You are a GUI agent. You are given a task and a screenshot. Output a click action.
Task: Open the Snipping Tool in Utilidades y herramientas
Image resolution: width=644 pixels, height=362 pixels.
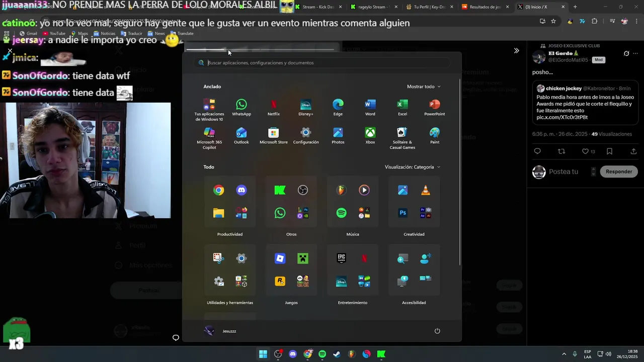pyautogui.click(x=219, y=258)
